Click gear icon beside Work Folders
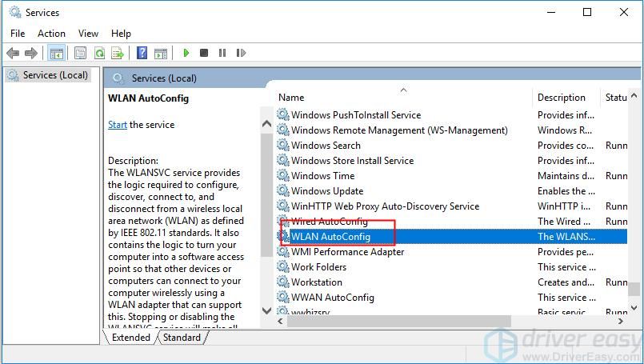644x364 pixels. (x=283, y=266)
